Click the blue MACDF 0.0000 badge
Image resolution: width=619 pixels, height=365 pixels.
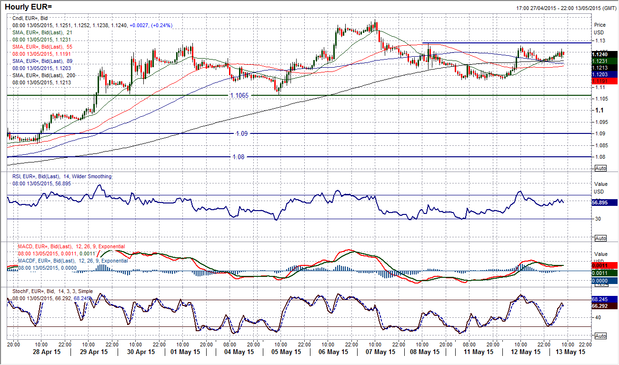[x=604, y=281]
